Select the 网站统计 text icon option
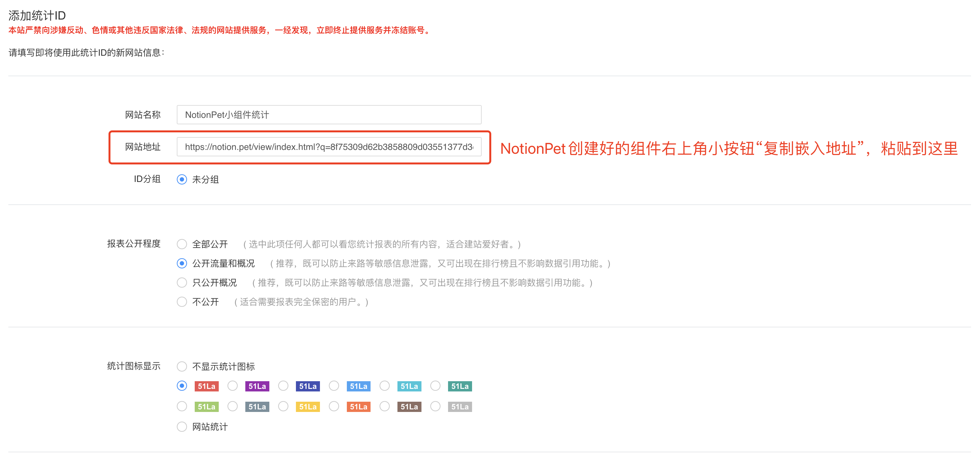Screen dimensions: 980x460 tap(182, 426)
